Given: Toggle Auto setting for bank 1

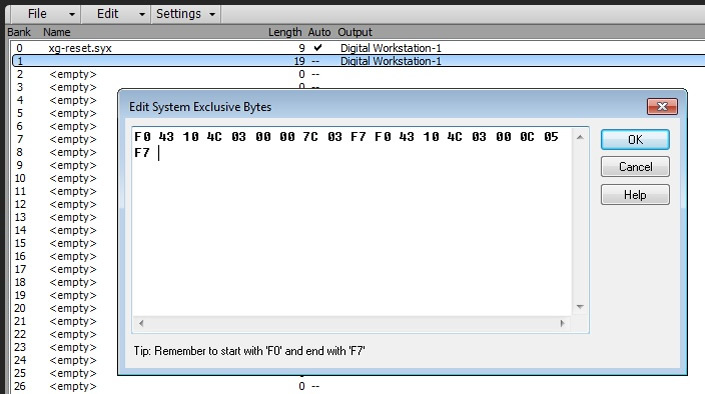Looking at the screenshot, I should pos(316,61).
